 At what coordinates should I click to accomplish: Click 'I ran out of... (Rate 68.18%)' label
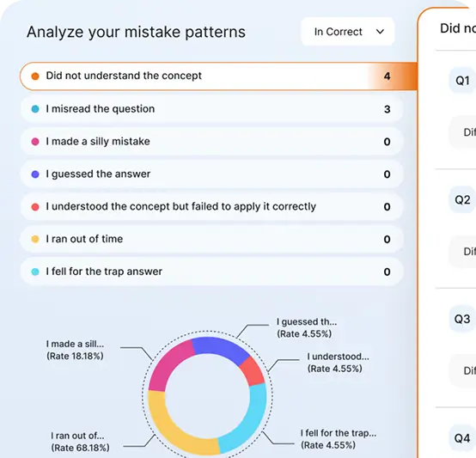[x=80, y=442]
